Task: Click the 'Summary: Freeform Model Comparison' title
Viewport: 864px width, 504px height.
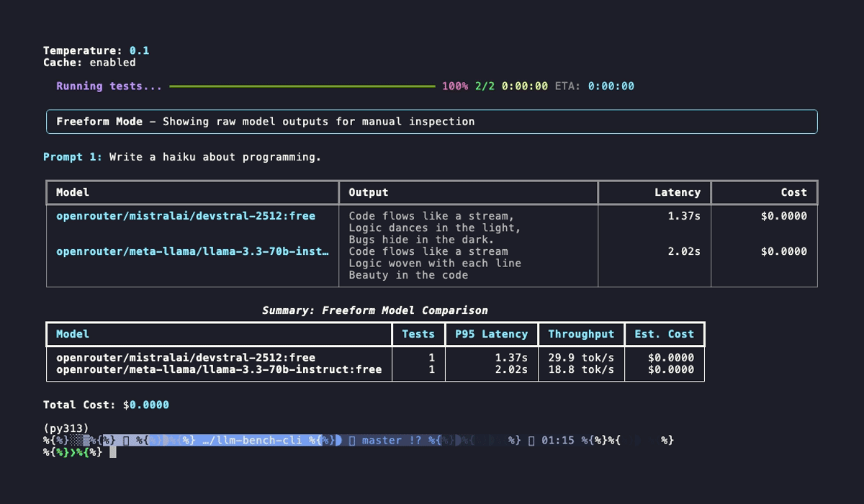Action: (375, 310)
